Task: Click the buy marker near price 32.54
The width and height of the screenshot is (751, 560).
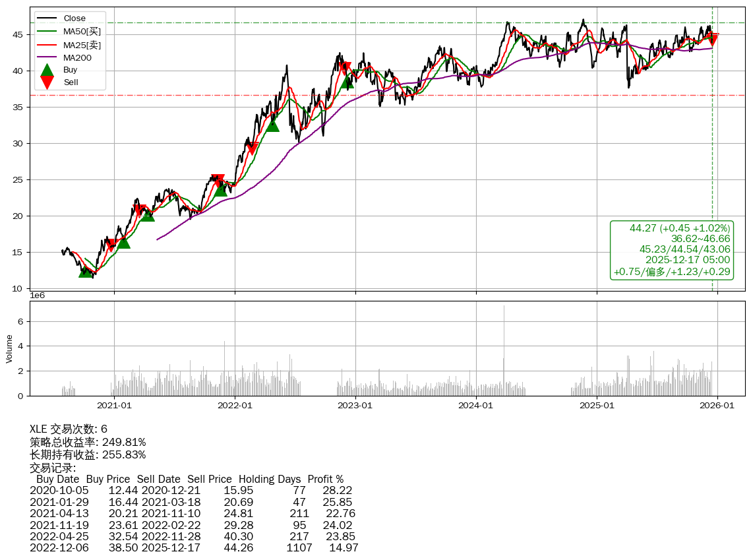Action: (x=272, y=124)
